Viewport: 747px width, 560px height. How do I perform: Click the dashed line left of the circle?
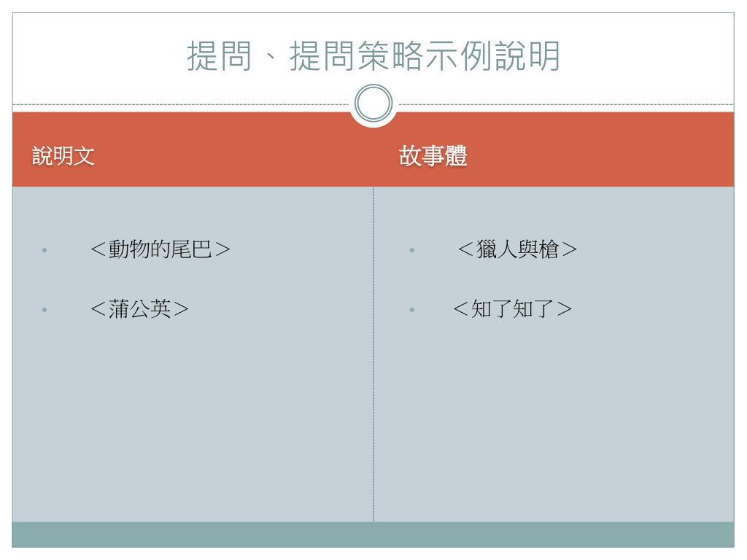point(181,104)
